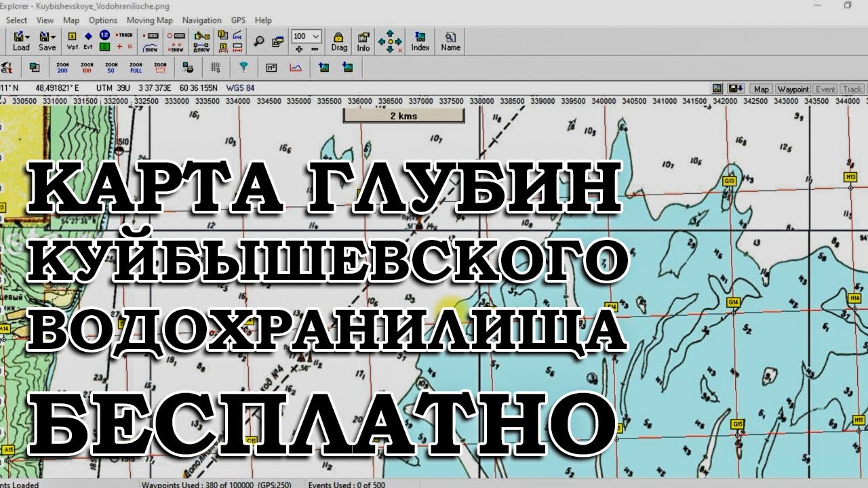Click the green four-arrow map navigation icon
This screenshot has height=488, width=868.
click(390, 41)
